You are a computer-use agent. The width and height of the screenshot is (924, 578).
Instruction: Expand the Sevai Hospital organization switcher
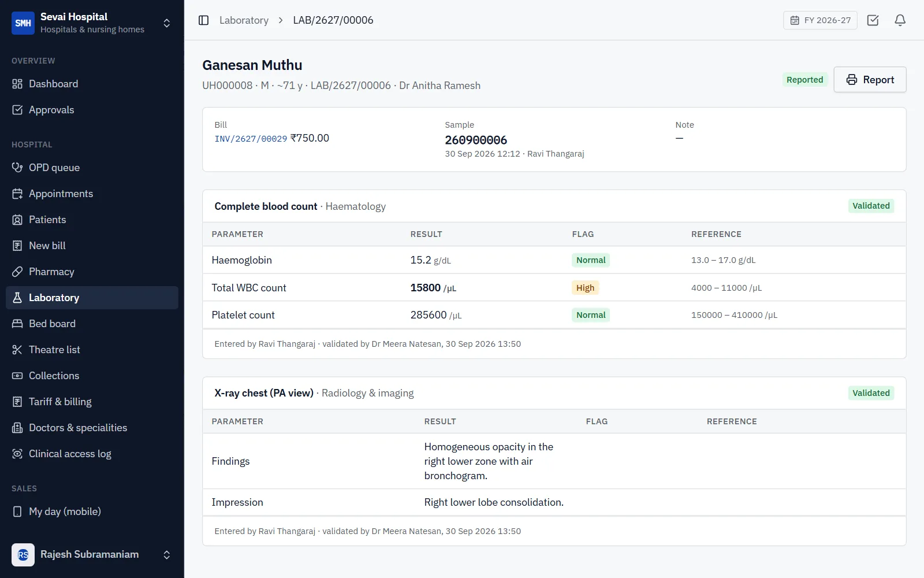click(x=166, y=23)
